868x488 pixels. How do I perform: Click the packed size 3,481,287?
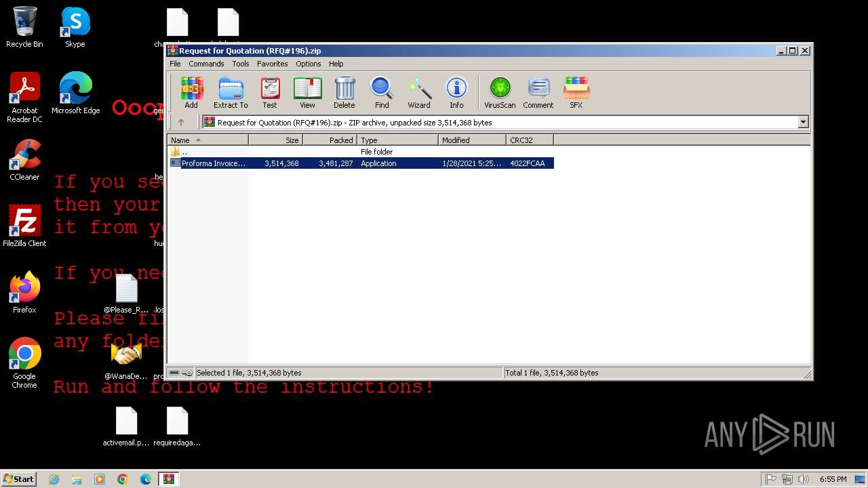coord(336,163)
